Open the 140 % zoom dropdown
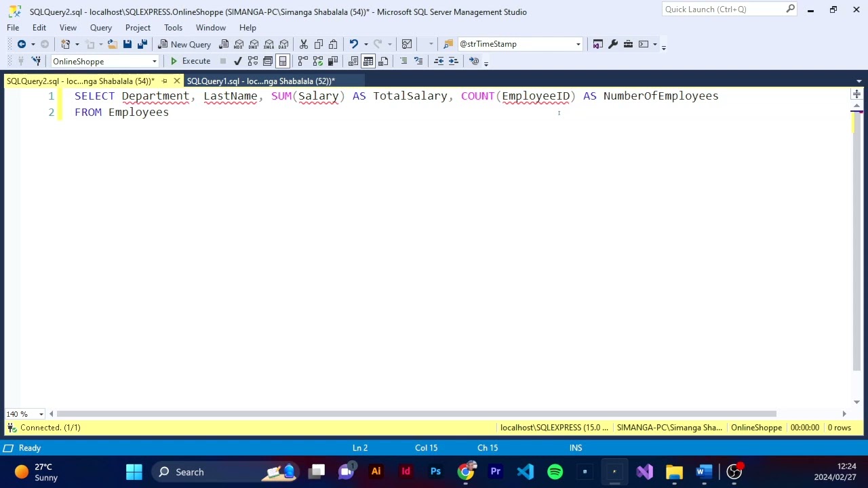The height and width of the screenshot is (488, 868). (x=41, y=414)
